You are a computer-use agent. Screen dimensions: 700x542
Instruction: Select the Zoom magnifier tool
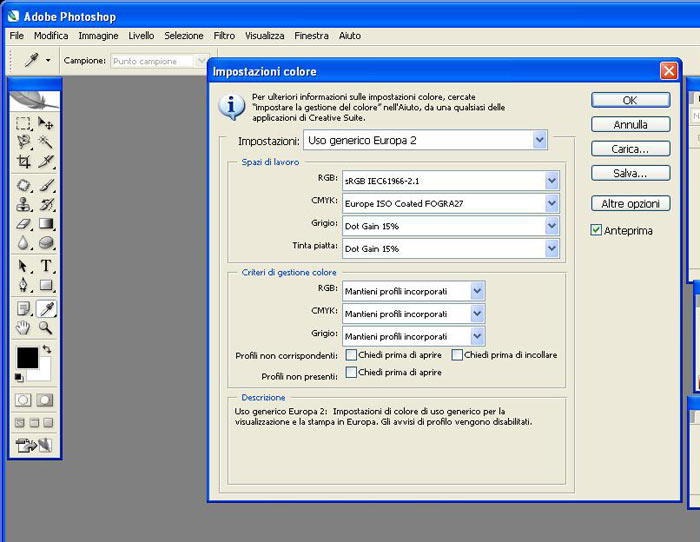click(46, 327)
